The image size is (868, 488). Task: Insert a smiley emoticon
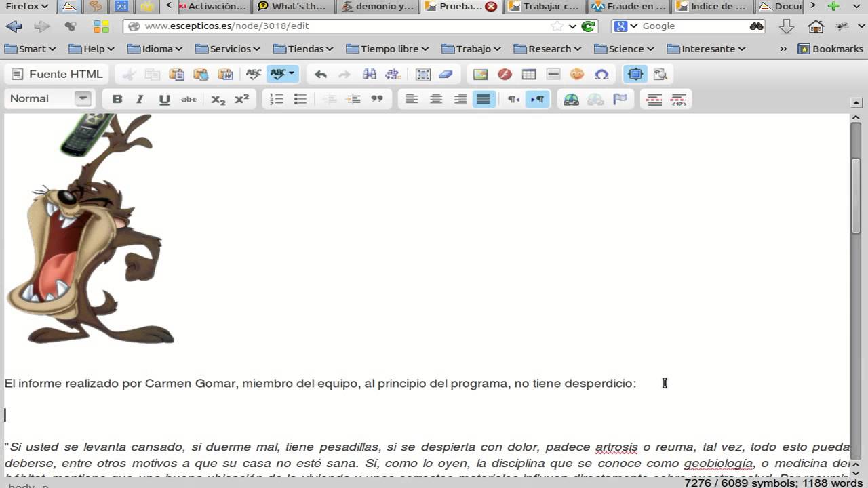click(577, 74)
